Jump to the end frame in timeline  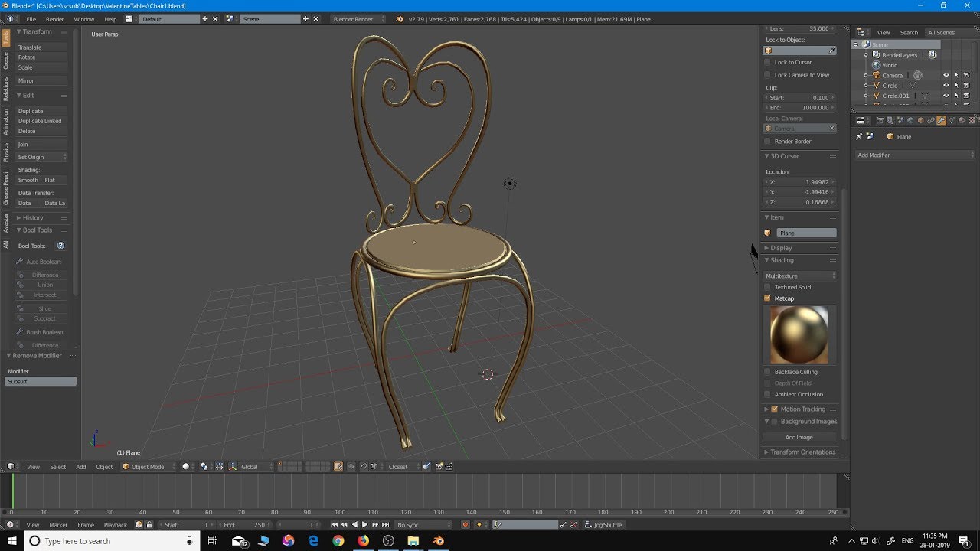coord(385,525)
